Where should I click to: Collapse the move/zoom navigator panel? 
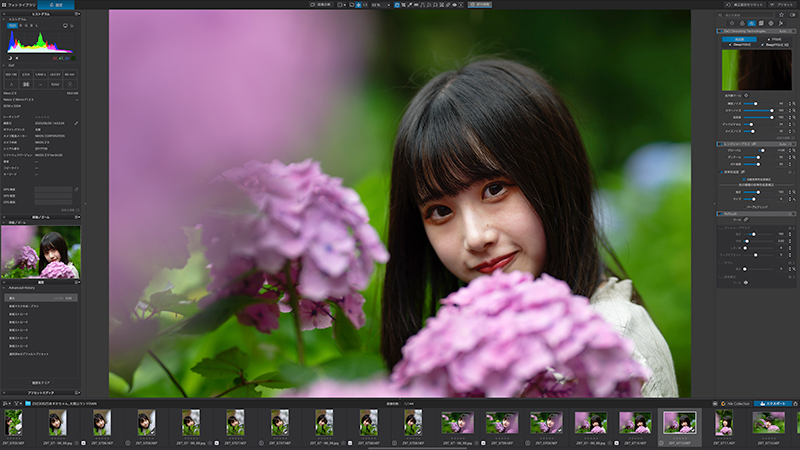click(4, 217)
